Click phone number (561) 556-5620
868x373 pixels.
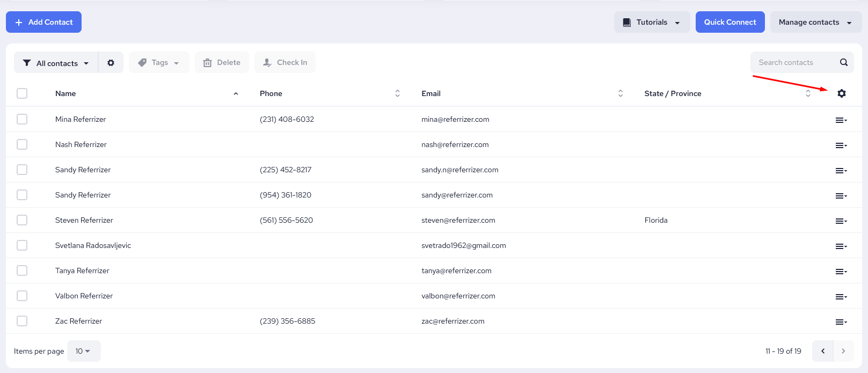(x=286, y=220)
